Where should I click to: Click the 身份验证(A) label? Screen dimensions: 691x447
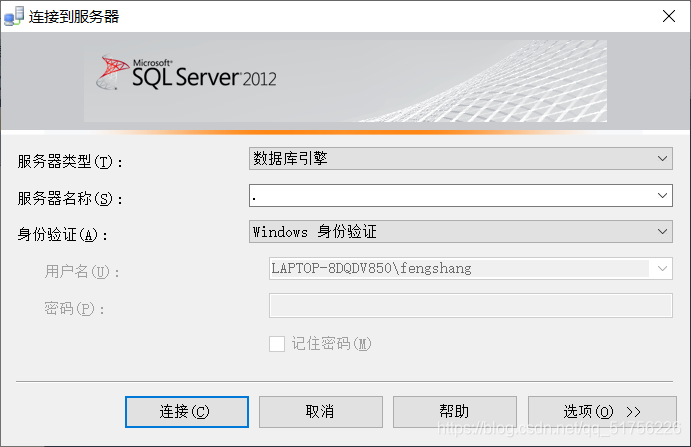tap(62, 235)
